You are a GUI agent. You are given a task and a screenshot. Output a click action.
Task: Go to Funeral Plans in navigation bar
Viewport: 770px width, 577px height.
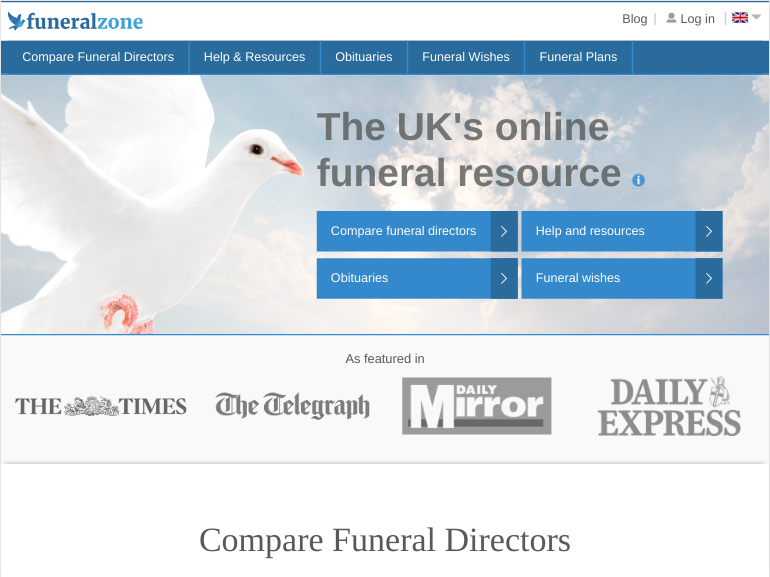[x=578, y=57]
